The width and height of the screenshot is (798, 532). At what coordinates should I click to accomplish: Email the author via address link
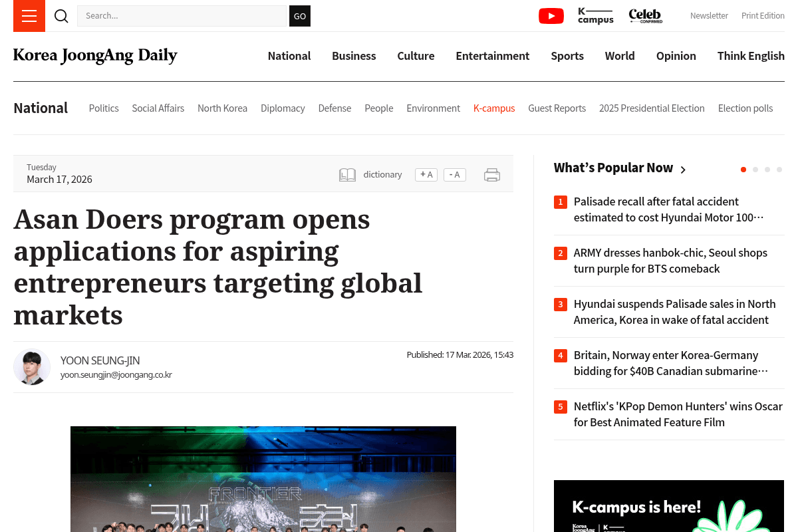tap(116, 374)
